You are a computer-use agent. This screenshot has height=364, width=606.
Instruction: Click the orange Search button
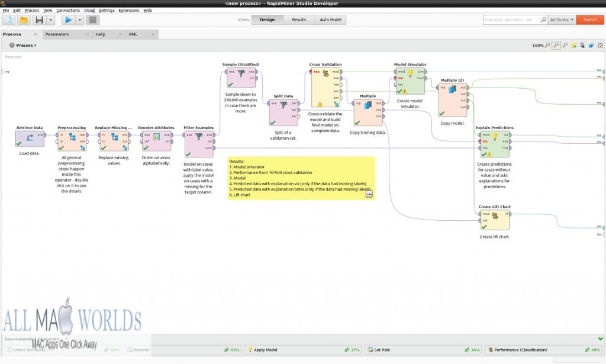(590, 20)
